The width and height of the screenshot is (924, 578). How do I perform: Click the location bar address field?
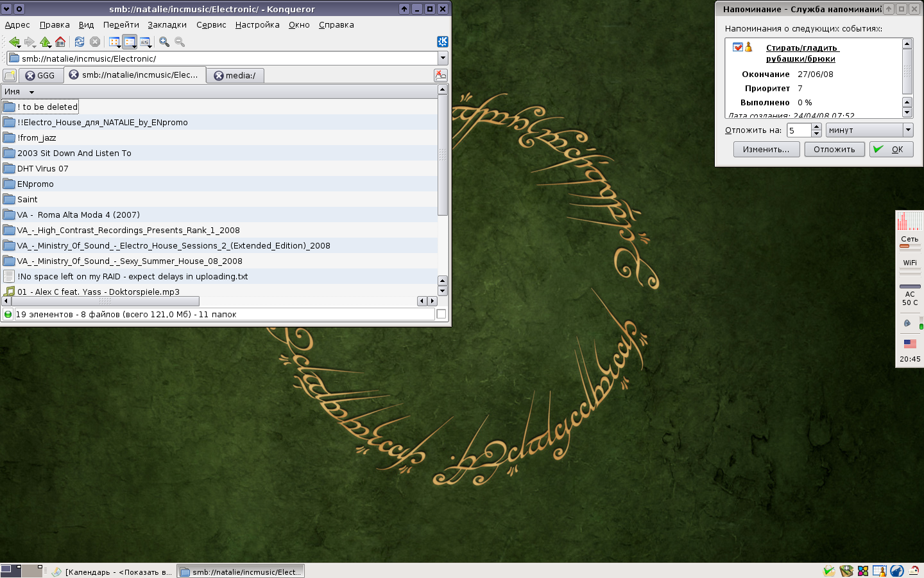(x=222, y=58)
